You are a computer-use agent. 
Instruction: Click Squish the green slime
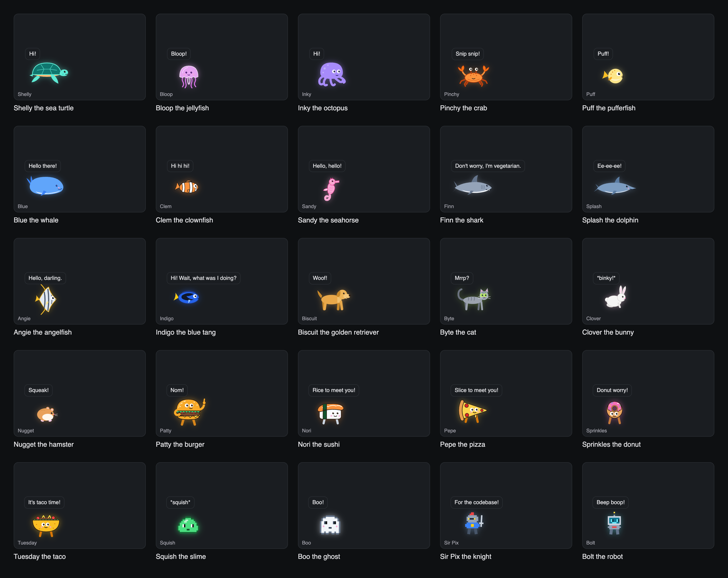tap(188, 525)
